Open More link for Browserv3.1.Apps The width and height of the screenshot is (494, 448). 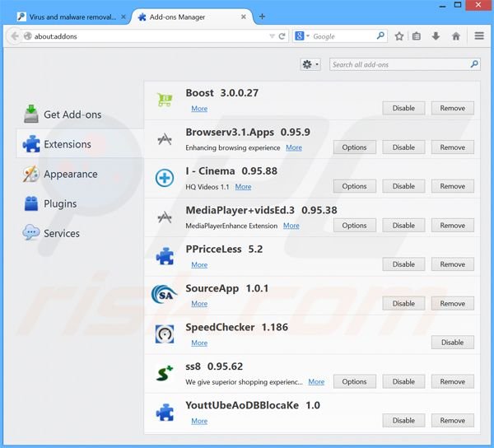coord(294,147)
